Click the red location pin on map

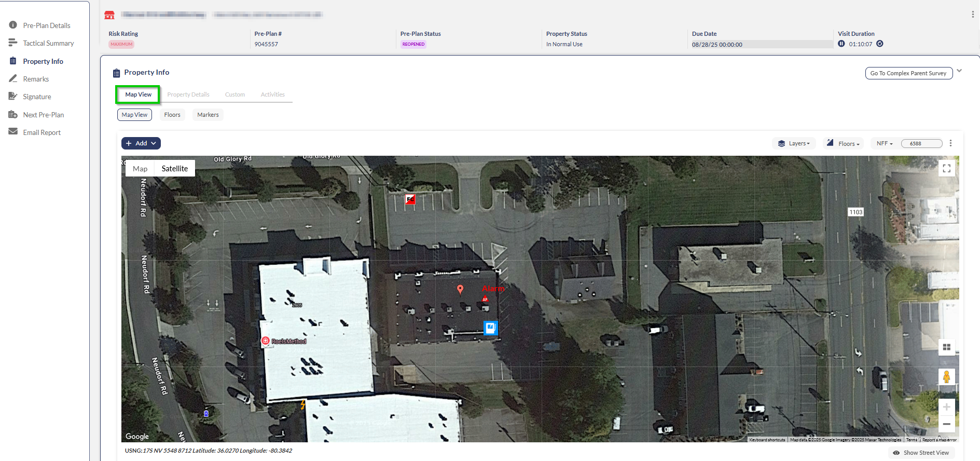click(460, 289)
